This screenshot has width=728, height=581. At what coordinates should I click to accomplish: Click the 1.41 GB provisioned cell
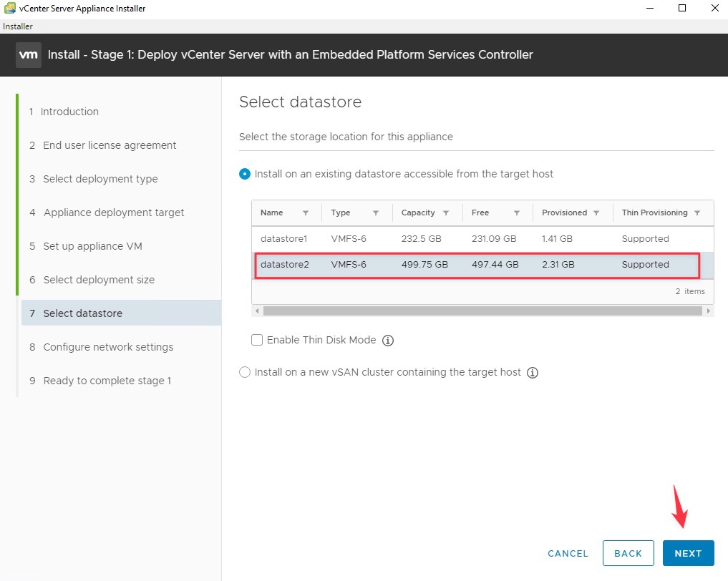coord(557,239)
